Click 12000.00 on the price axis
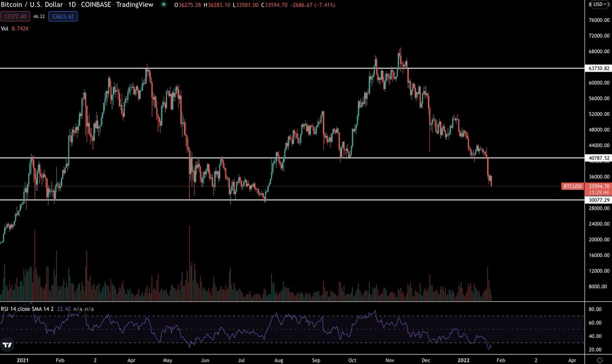Image resolution: width=612 pixels, height=364 pixels. [x=598, y=271]
